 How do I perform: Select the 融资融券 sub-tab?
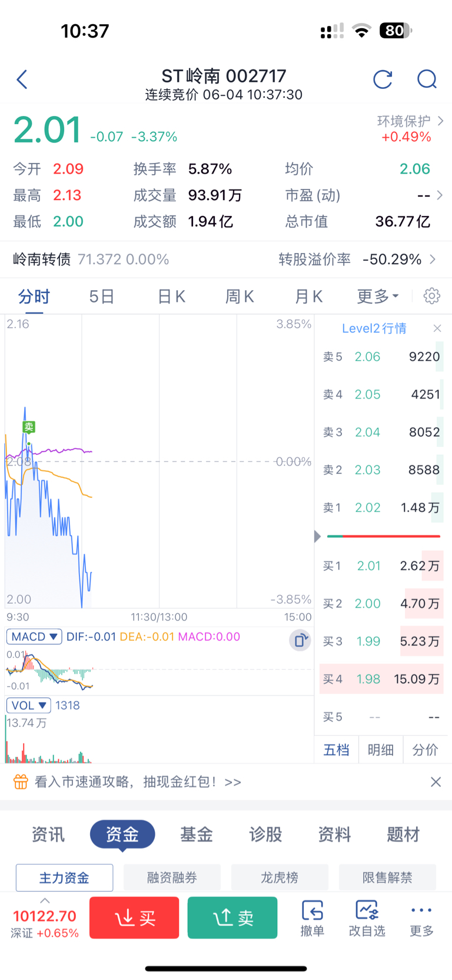tap(172, 878)
